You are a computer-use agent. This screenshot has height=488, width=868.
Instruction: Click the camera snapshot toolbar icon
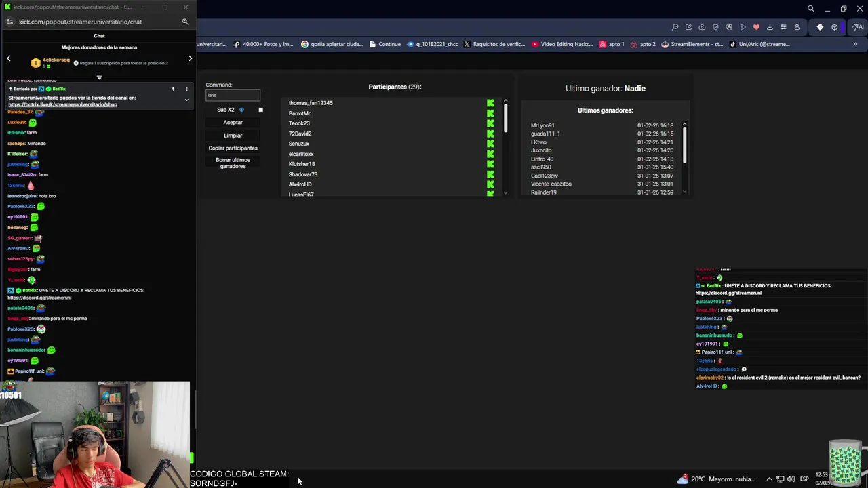coord(702,27)
